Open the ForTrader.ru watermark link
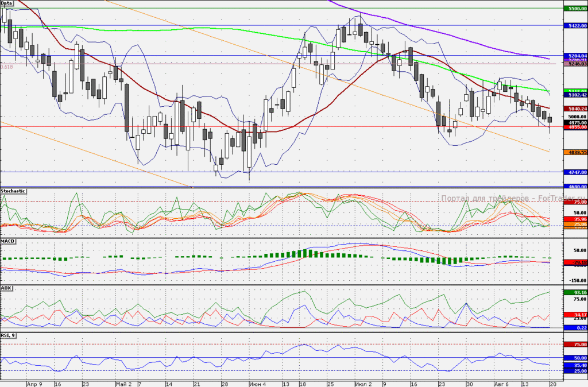 pyautogui.click(x=514, y=198)
